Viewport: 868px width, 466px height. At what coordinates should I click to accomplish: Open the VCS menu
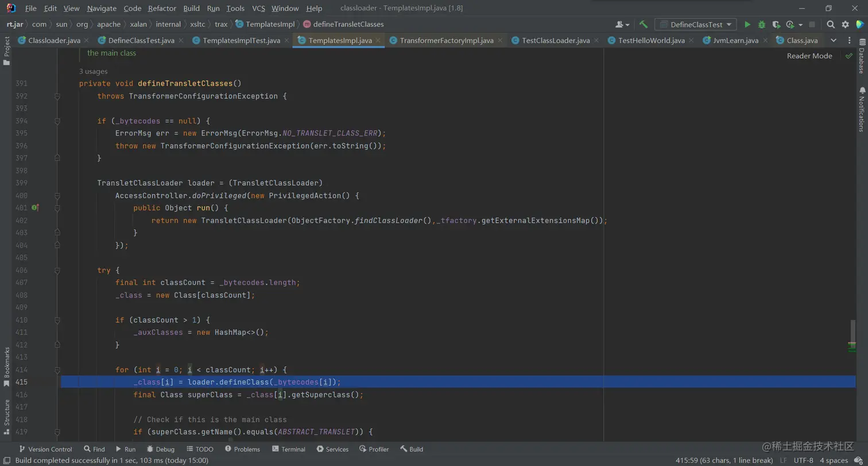coord(258,8)
